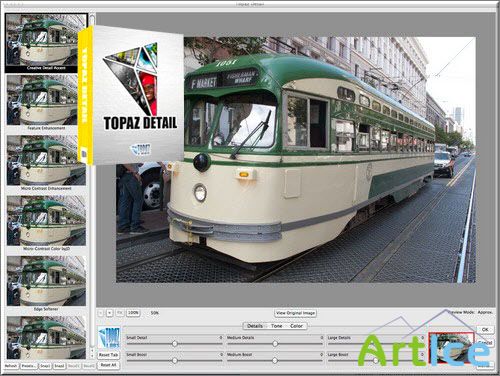The height and width of the screenshot is (376, 500).
Task: Click the Recall1 button
Action: [x=74, y=366]
